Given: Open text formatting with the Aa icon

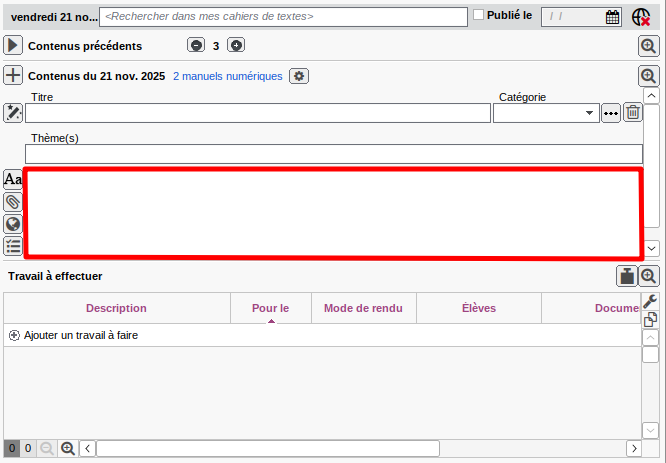Looking at the screenshot, I should [13, 179].
